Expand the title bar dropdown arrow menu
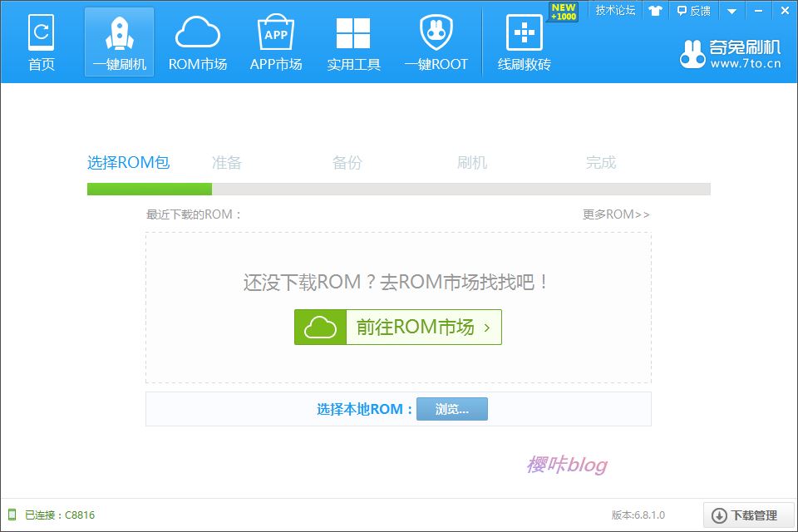 pos(731,11)
